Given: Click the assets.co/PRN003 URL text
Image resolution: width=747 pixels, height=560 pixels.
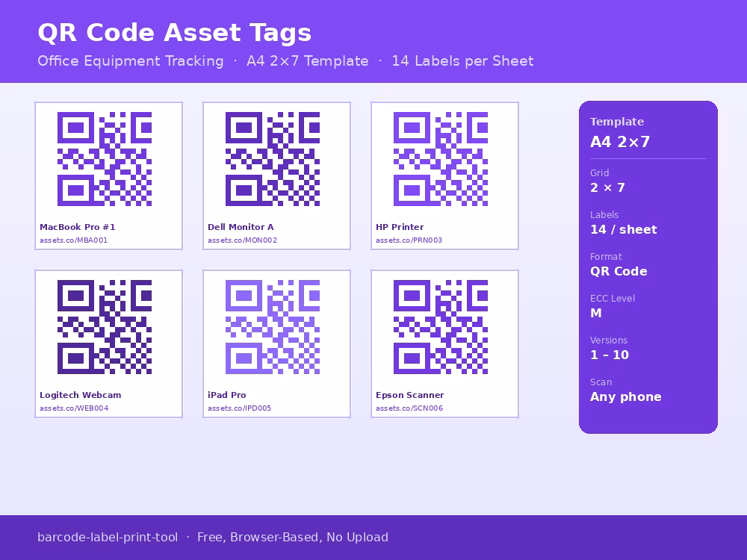Looking at the screenshot, I should pos(409,240).
